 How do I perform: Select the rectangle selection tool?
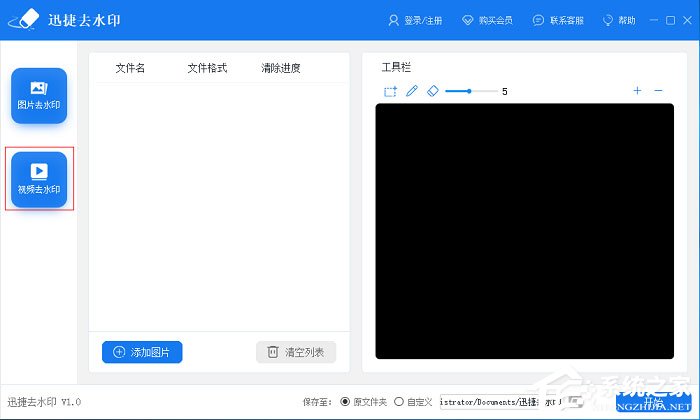coord(390,91)
